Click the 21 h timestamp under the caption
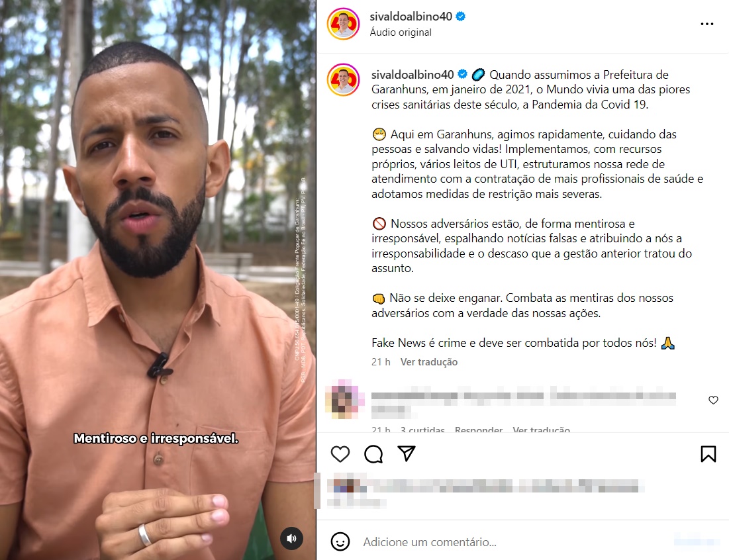 tap(381, 361)
